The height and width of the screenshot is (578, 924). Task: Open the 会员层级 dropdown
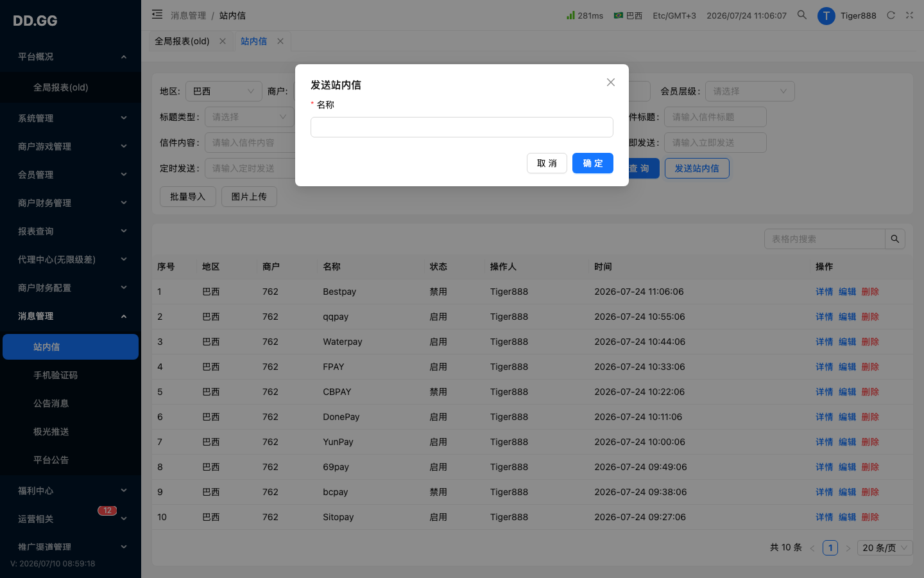point(750,91)
